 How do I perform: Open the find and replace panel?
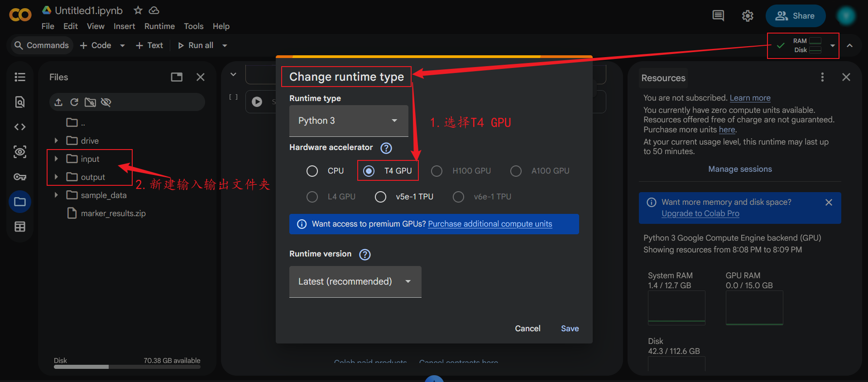[20, 102]
